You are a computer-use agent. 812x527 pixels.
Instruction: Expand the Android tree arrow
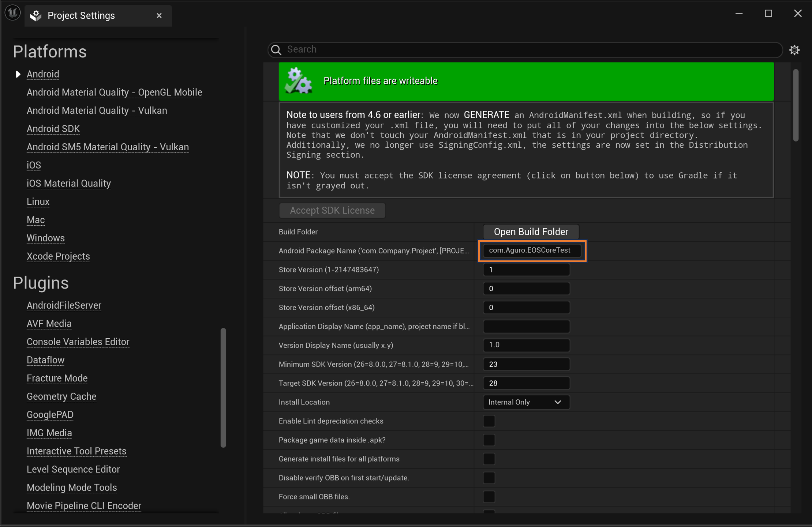pos(18,74)
